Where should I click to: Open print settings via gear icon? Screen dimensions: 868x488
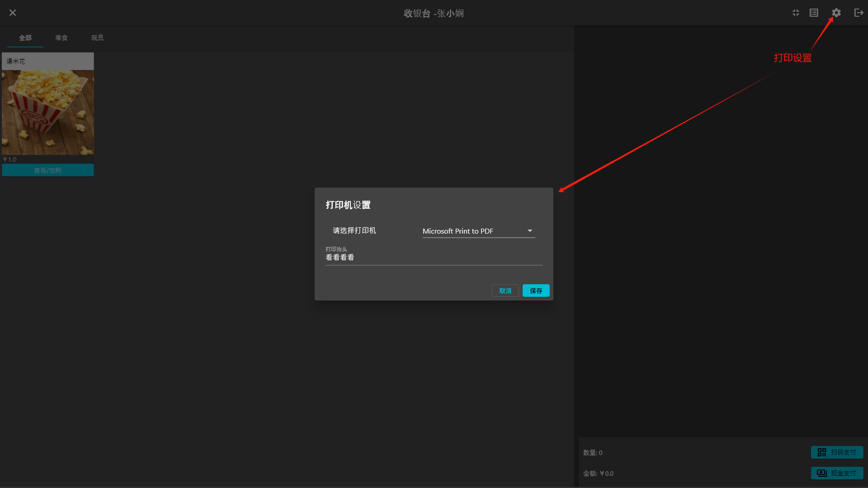[x=836, y=13]
